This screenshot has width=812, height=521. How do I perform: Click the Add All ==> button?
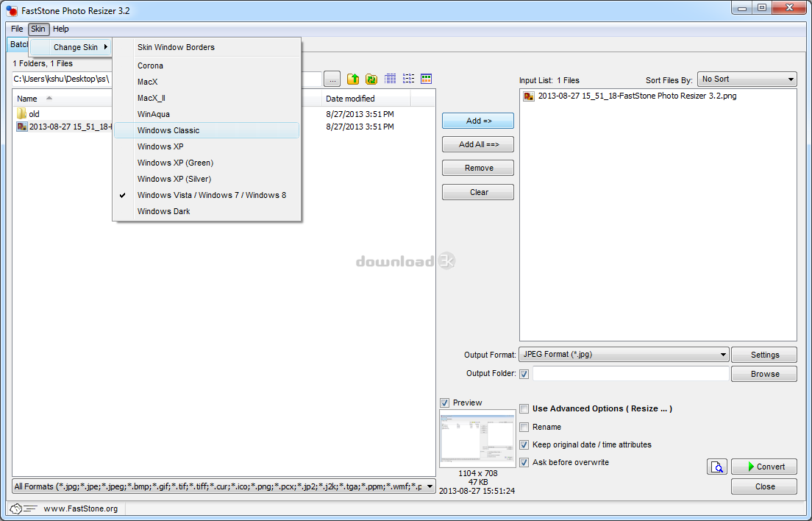point(478,144)
